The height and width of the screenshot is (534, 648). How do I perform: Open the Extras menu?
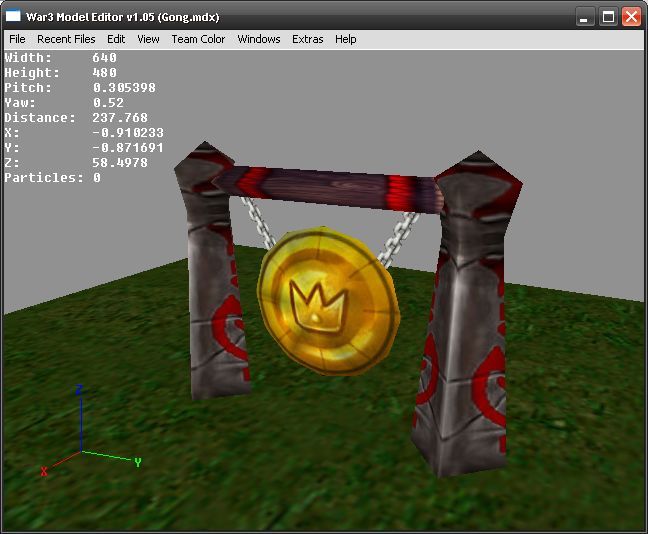[308, 39]
